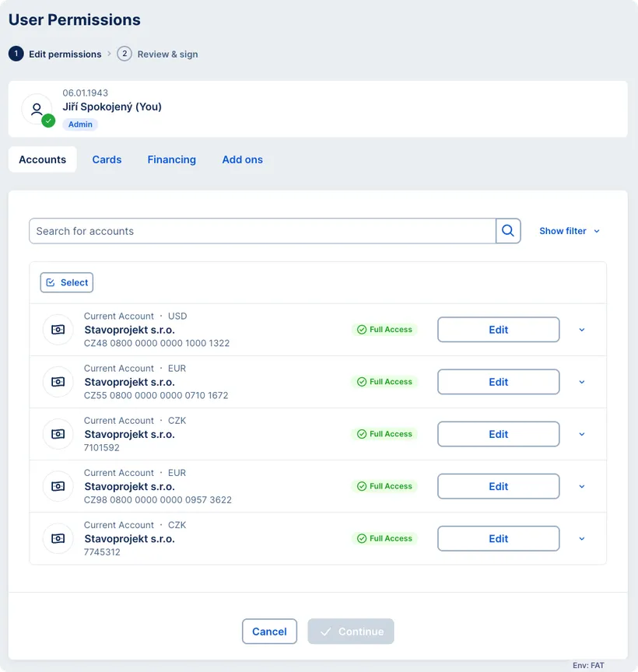Open the Financing tab
This screenshot has width=638, height=672.
[172, 159]
